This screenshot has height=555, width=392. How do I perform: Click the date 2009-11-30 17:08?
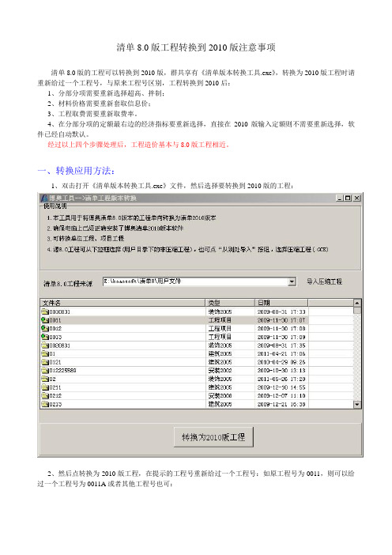pos(281,328)
